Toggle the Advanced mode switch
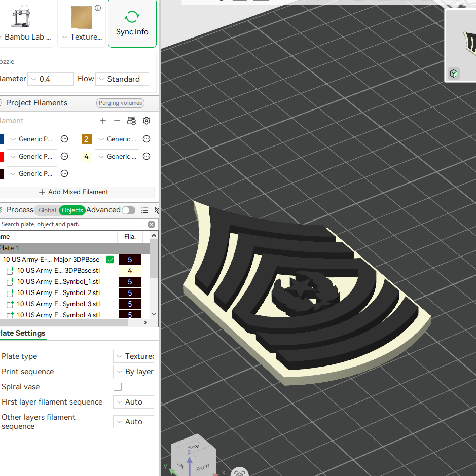 pyautogui.click(x=128, y=210)
